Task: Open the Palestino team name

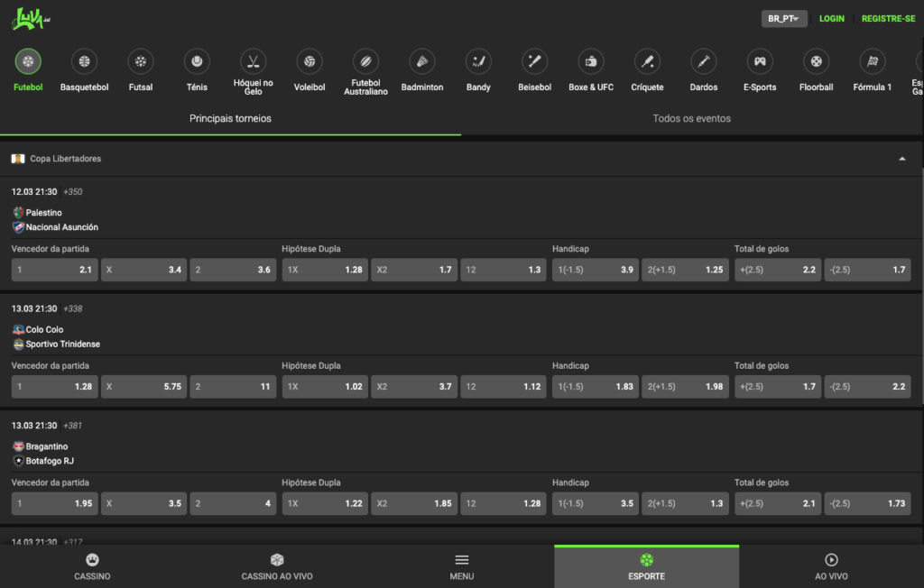Action: (x=43, y=213)
